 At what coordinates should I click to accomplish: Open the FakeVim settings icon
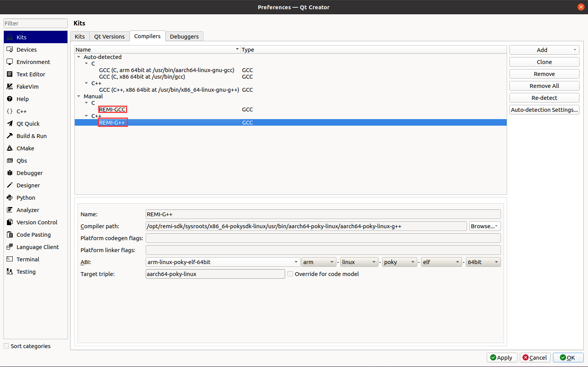click(10, 87)
